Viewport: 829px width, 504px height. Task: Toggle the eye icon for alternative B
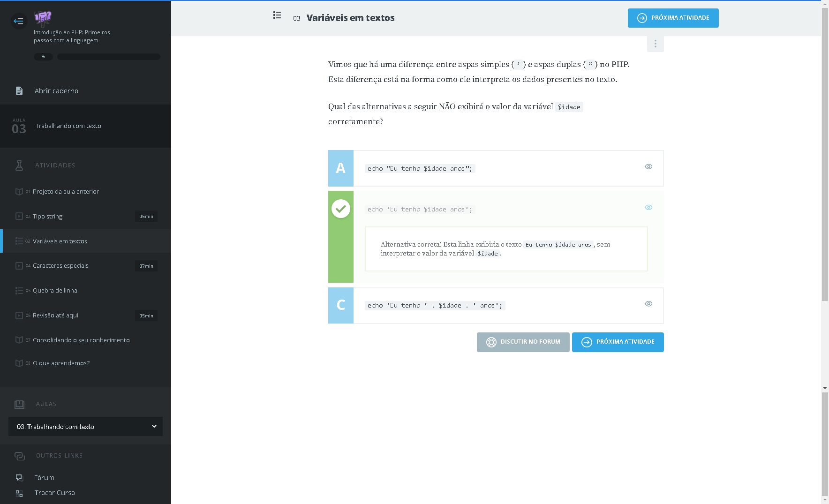coord(648,207)
